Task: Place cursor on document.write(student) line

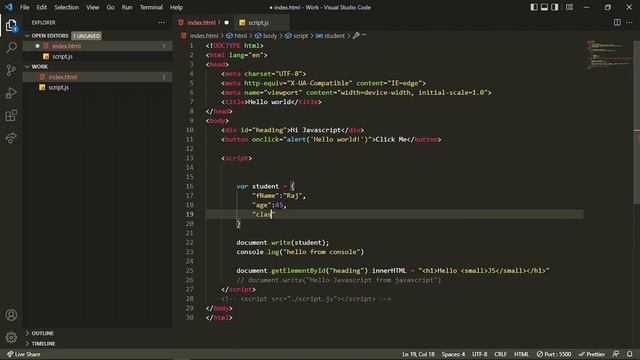Action: 282,242
